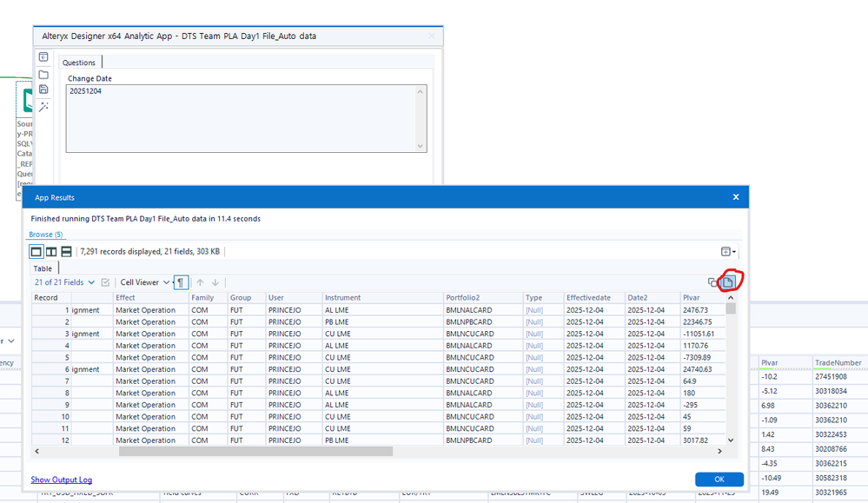Image resolution: width=868 pixels, height=503 pixels.
Task: Open folder icon in Analytic App sidebar
Action: pyautogui.click(x=43, y=75)
